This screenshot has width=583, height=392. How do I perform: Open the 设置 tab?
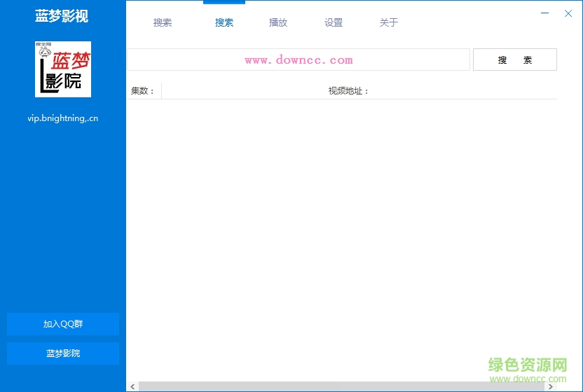click(x=334, y=22)
